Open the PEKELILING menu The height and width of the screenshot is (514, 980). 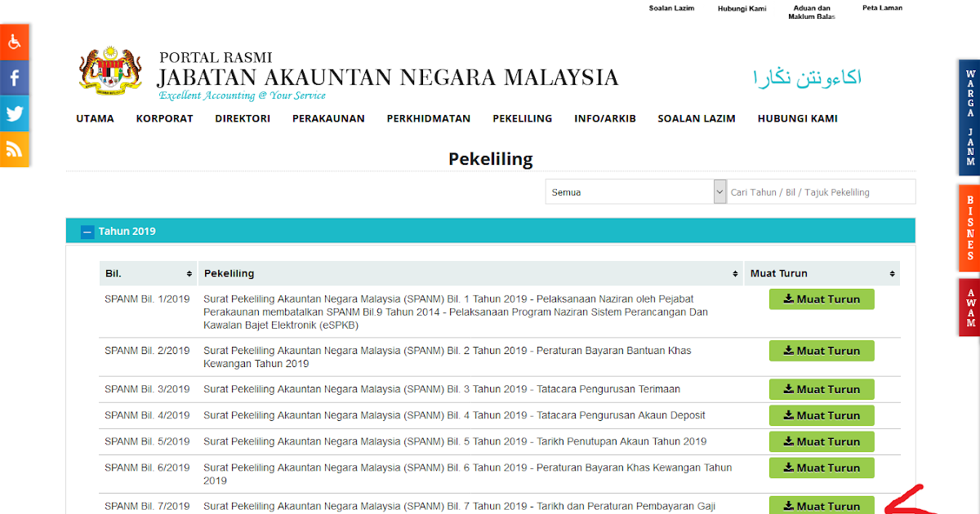(523, 118)
